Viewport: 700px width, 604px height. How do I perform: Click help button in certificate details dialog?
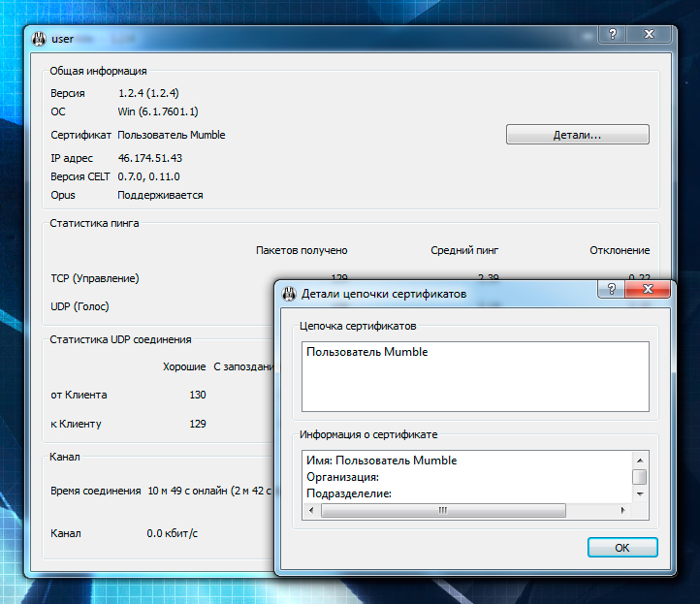[x=611, y=289]
